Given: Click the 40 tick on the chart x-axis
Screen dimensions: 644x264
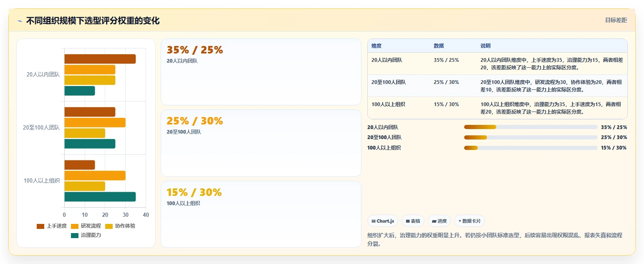Looking at the screenshot, I should click(x=146, y=215).
